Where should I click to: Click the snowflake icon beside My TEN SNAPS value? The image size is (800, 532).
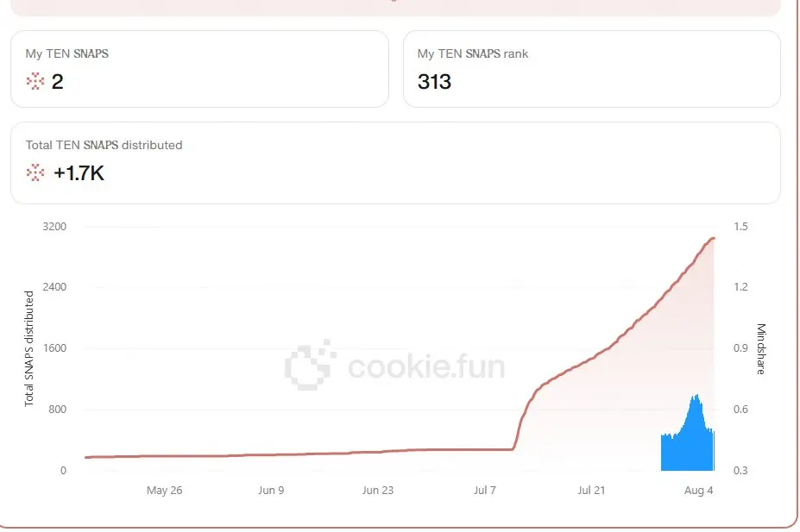click(x=35, y=81)
